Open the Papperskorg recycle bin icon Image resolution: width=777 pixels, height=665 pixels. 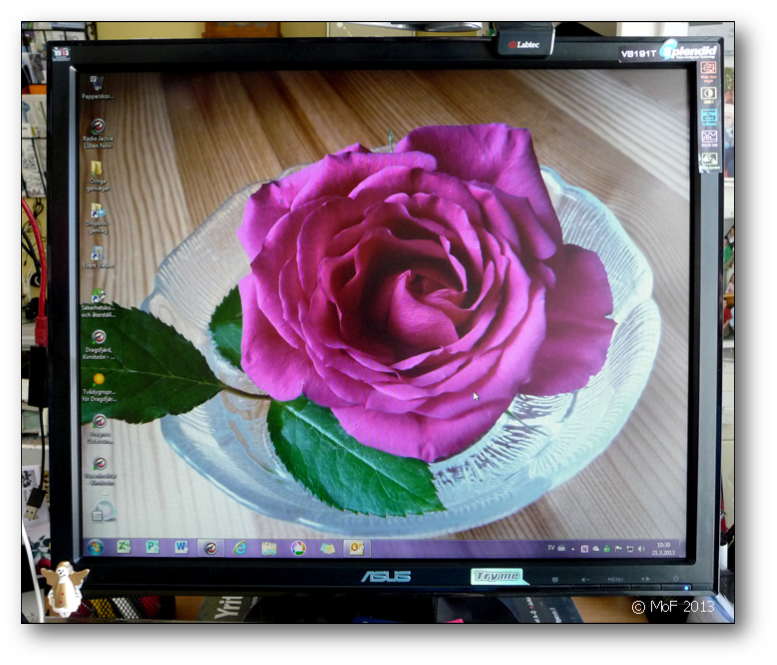[x=97, y=84]
